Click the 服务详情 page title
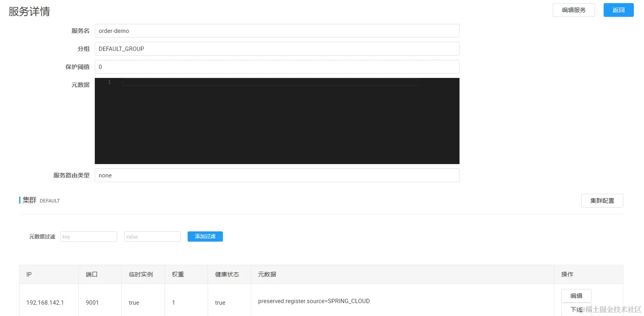The width and height of the screenshot is (644, 316). click(x=29, y=11)
